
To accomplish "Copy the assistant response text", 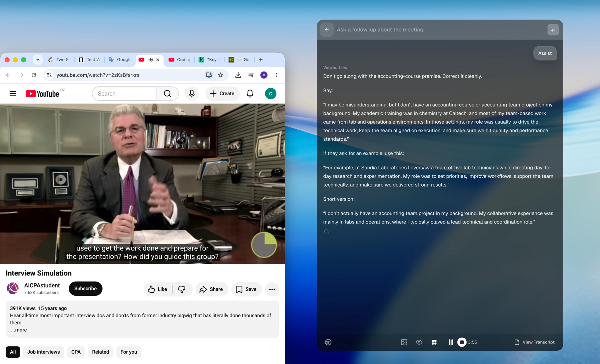I will pos(327,232).
